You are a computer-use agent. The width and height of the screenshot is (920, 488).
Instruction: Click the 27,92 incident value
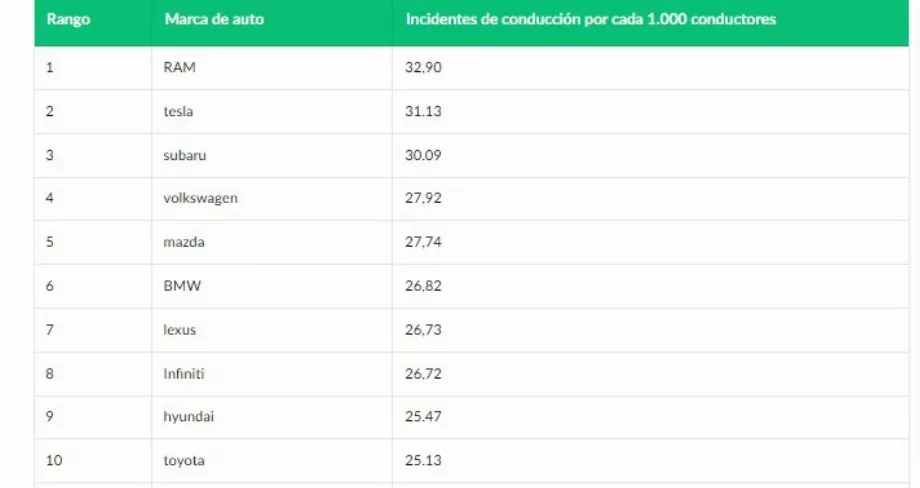(x=423, y=198)
